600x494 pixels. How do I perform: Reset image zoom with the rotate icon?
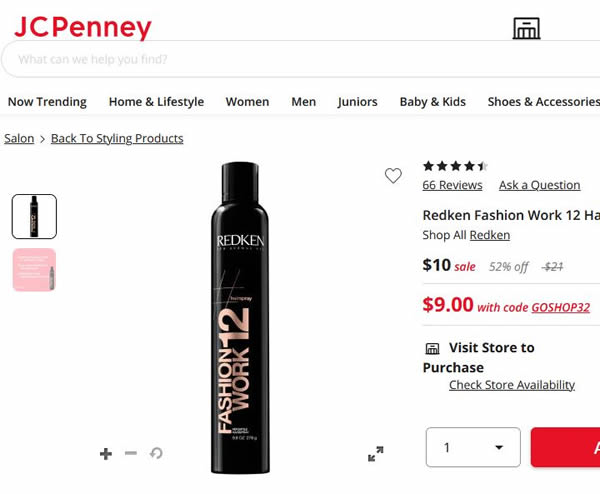156,454
